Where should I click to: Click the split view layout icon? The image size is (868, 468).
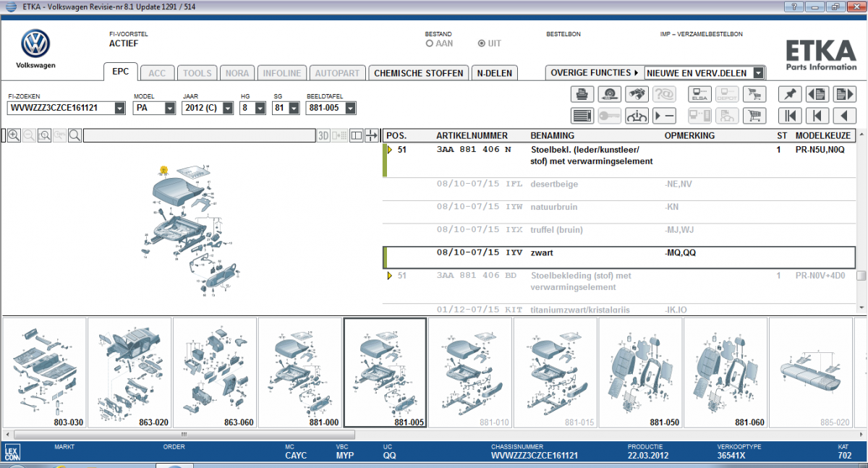[x=356, y=135]
